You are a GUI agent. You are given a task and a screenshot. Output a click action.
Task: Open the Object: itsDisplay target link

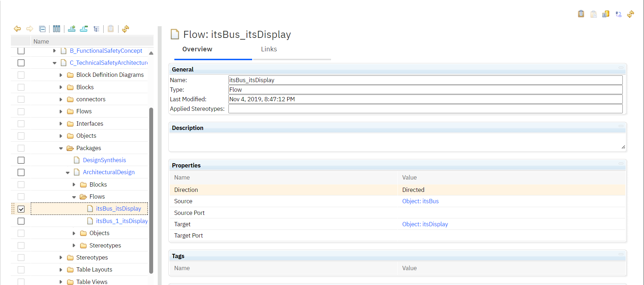pyautogui.click(x=425, y=224)
